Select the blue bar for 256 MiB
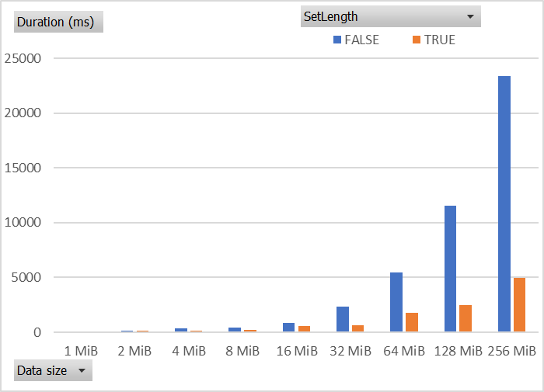 pyautogui.click(x=504, y=204)
